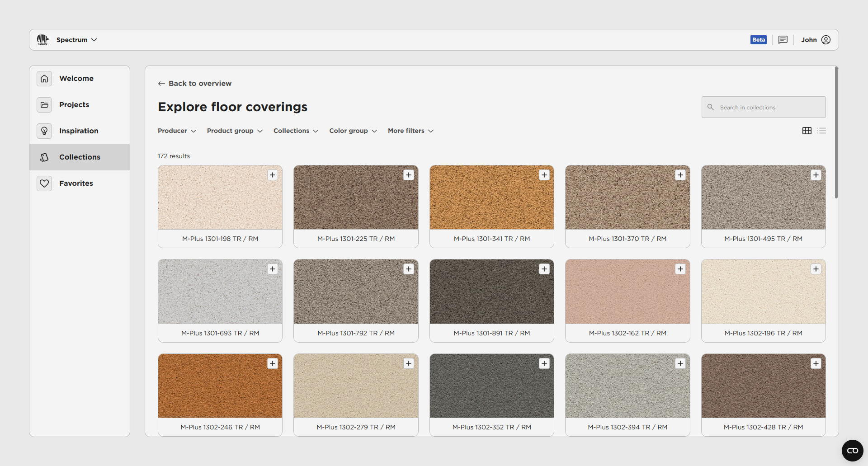This screenshot has height=466, width=868.
Task: Open the chat widget in bottom corner
Action: (x=852, y=451)
